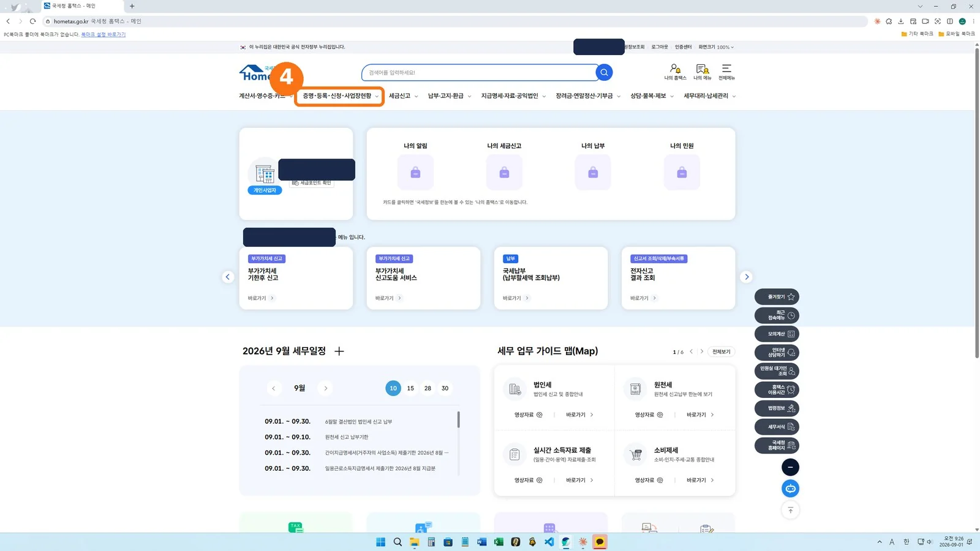This screenshot has width=980, height=551.
Task: Open 국세청 홈페이지 quick button
Action: point(777,446)
